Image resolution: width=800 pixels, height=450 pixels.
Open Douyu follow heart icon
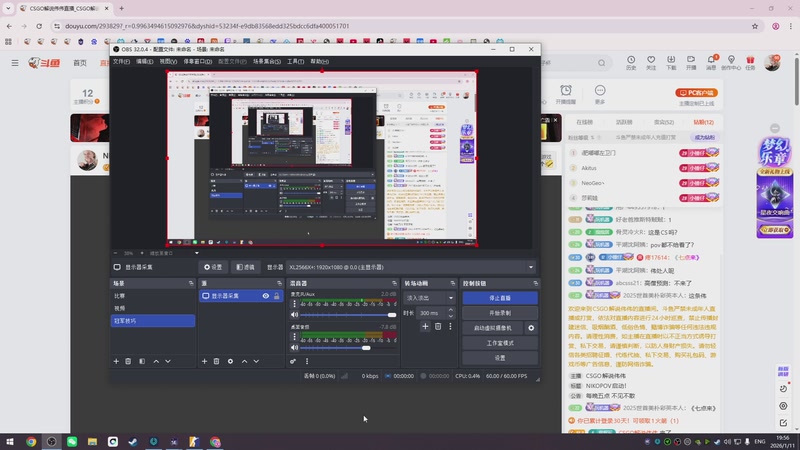651,63
